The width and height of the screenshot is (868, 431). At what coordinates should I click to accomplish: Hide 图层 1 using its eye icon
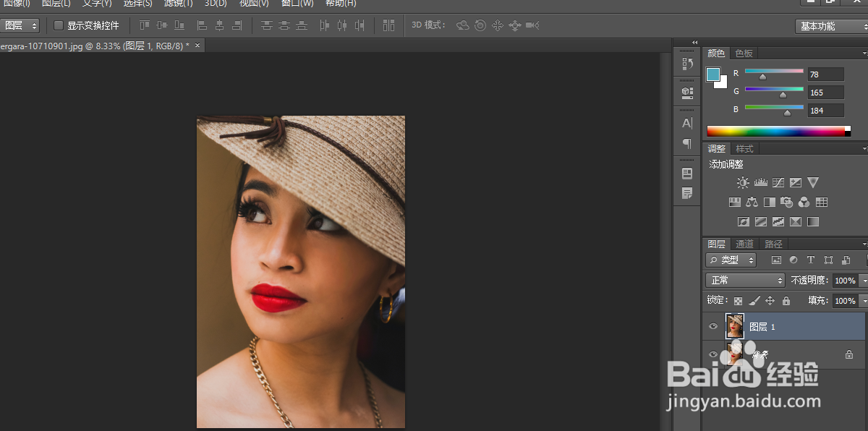coord(713,327)
